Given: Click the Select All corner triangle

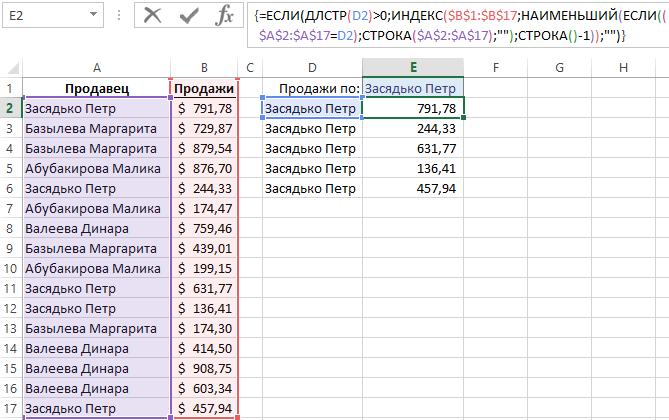Looking at the screenshot, I should (11, 67).
